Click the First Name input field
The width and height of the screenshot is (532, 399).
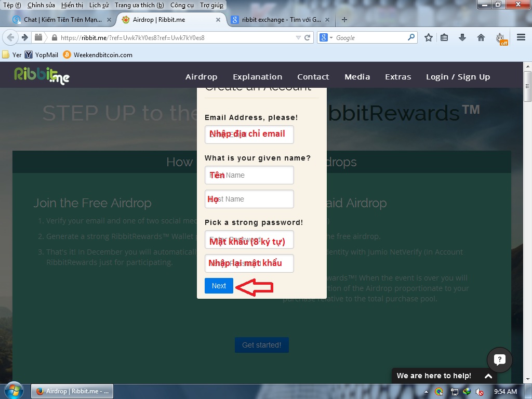[x=249, y=175]
